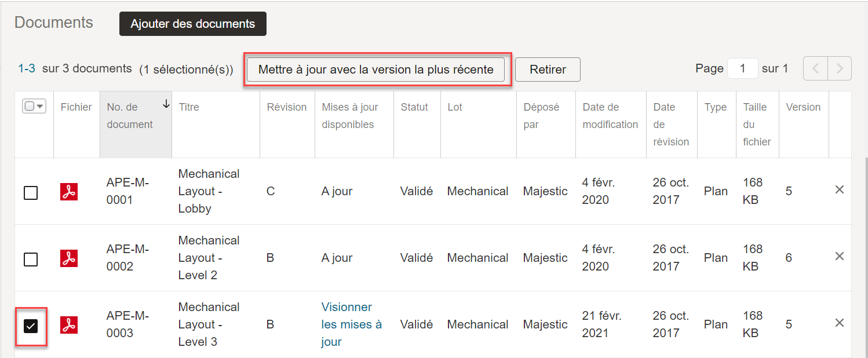The height and width of the screenshot is (358, 868).
Task: Check the APE-M-0002 row checkbox
Action: (31, 259)
